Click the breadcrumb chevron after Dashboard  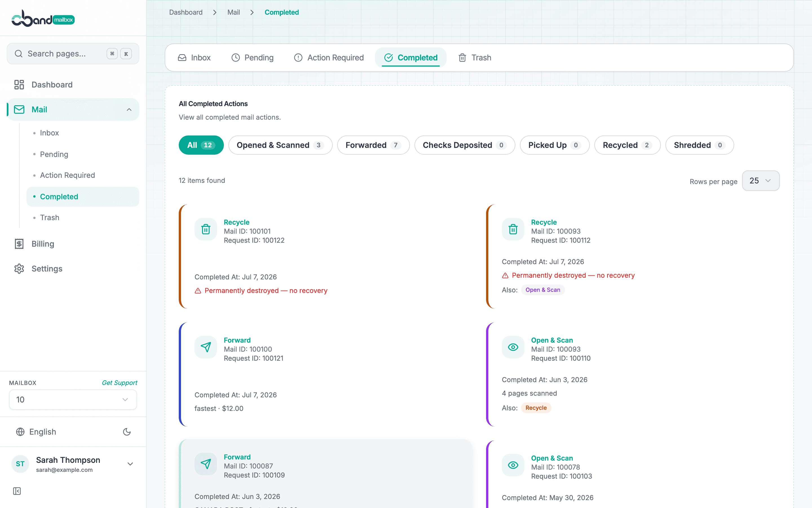point(215,12)
